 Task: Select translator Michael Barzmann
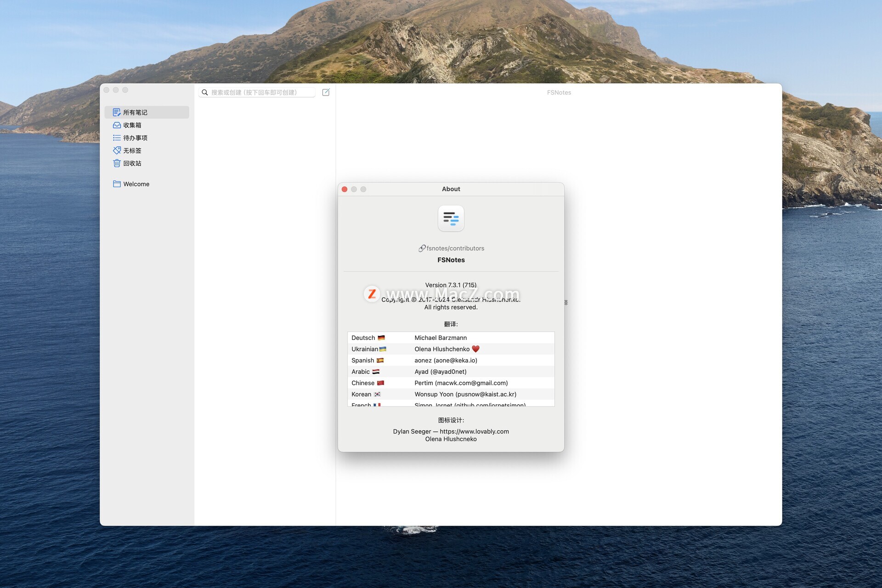tap(441, 338)
